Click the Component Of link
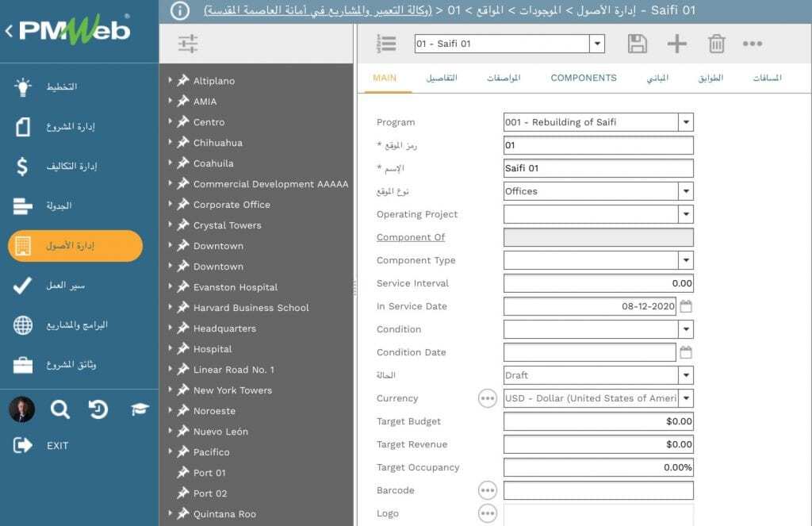The image size is (812, 526). (x=411, y=237)
